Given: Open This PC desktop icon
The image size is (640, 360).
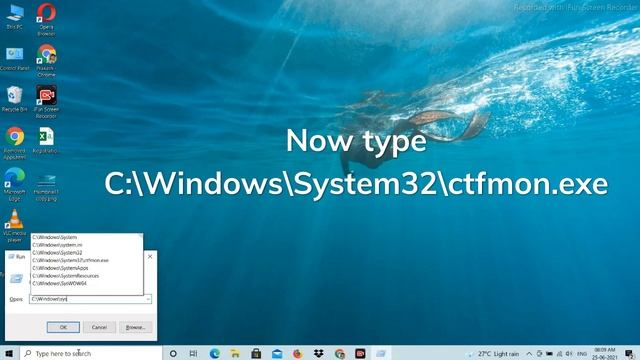Looking at the screenshot, I should coord(15,17).
